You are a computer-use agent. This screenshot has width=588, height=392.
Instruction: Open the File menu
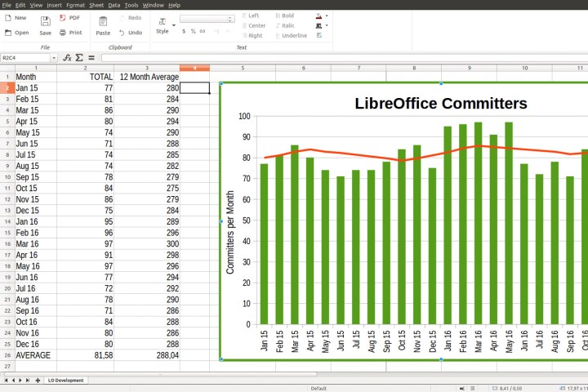tap(7, 5)
